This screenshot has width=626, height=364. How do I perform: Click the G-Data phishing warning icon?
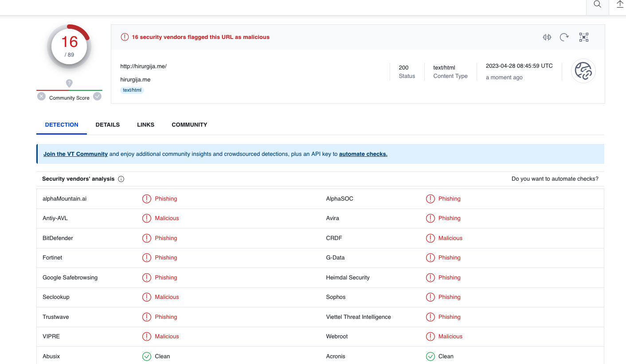click(430, 258)
